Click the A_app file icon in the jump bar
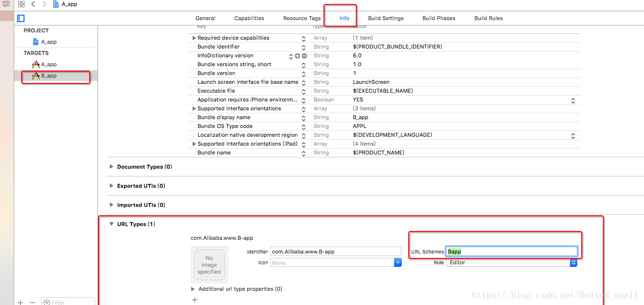Viewport: 644px width, 305px height. pyautogui.click(x=56, y=4)
